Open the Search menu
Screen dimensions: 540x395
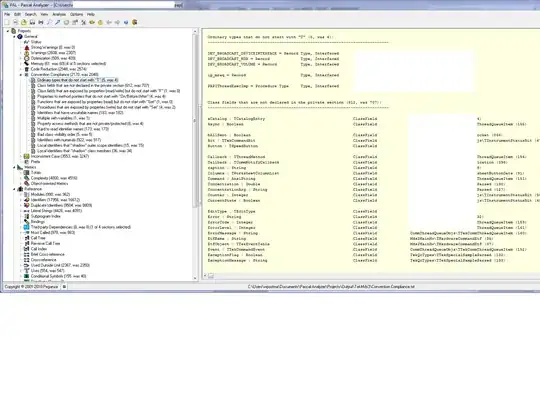(x=30, y=14)
